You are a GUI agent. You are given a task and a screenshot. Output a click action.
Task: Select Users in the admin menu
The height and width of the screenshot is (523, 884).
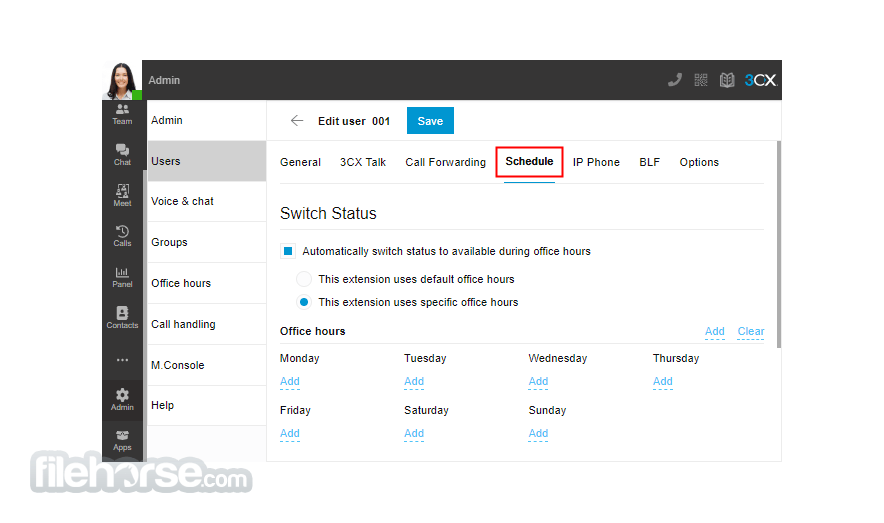(x=206, y=161)
